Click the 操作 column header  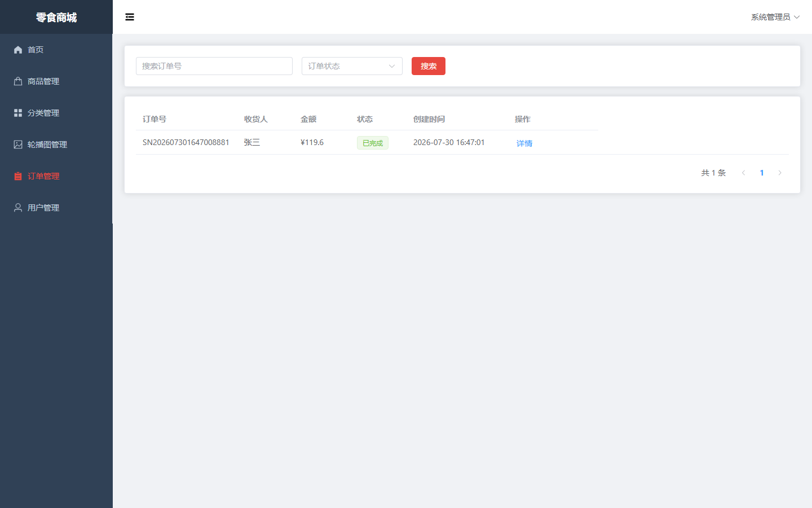523,119
